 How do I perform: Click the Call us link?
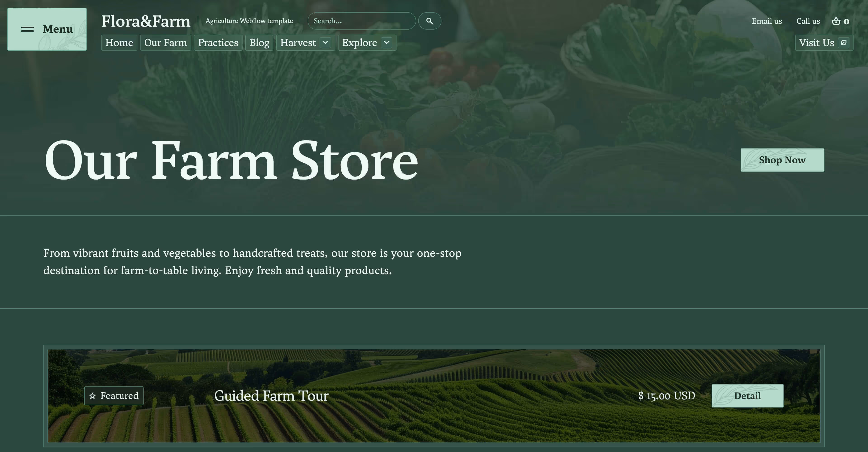pos(808,21)
